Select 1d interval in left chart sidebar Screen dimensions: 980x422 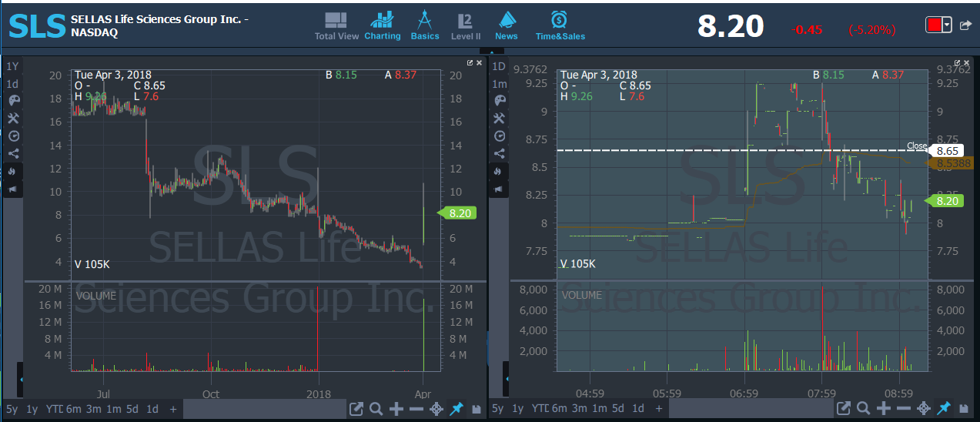pyautogui.click(x=13, y=84)
